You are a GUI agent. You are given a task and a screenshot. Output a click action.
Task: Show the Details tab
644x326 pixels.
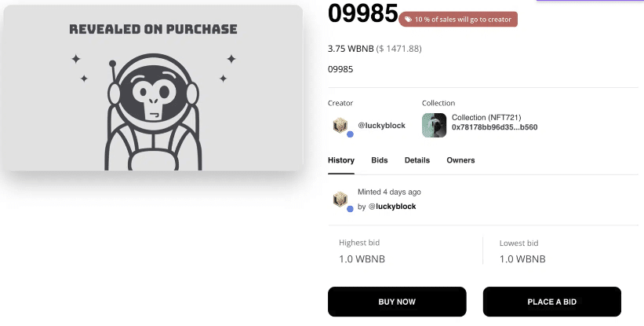tap(417, 160)
